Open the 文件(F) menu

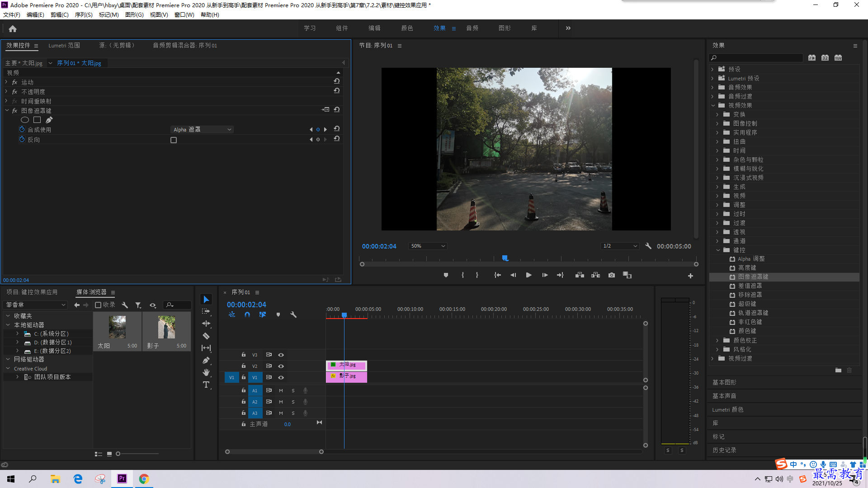[12, 15]
